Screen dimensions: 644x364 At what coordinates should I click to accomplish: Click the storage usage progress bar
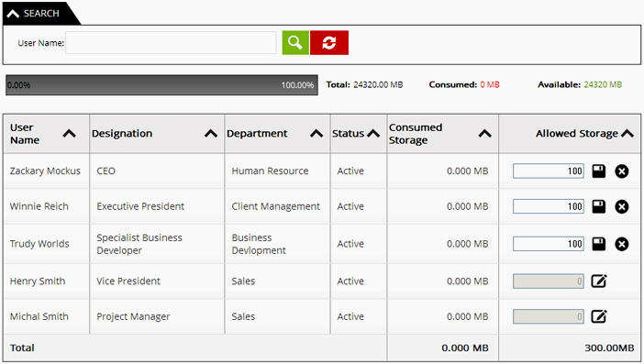click(x=161, y=85)
